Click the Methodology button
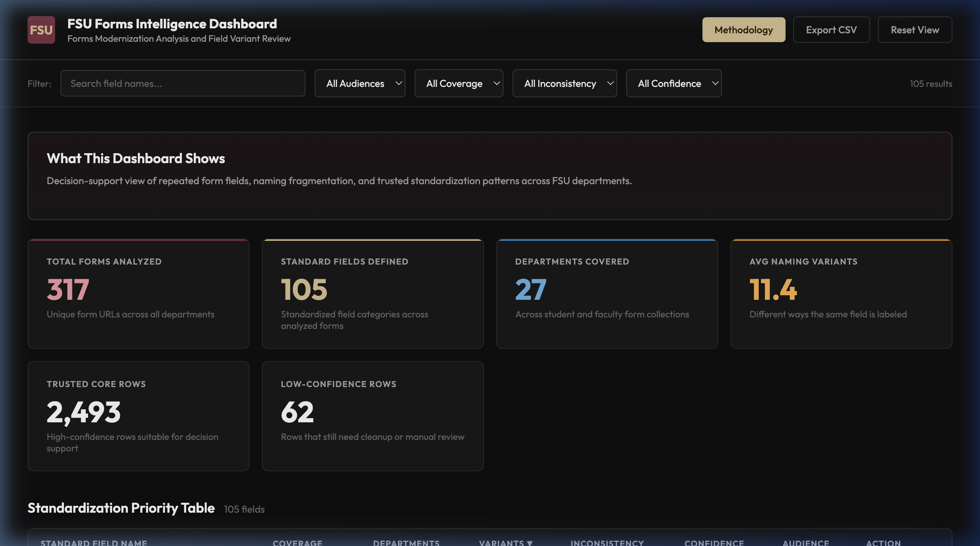The image size is (980, 546). (743, 29)
